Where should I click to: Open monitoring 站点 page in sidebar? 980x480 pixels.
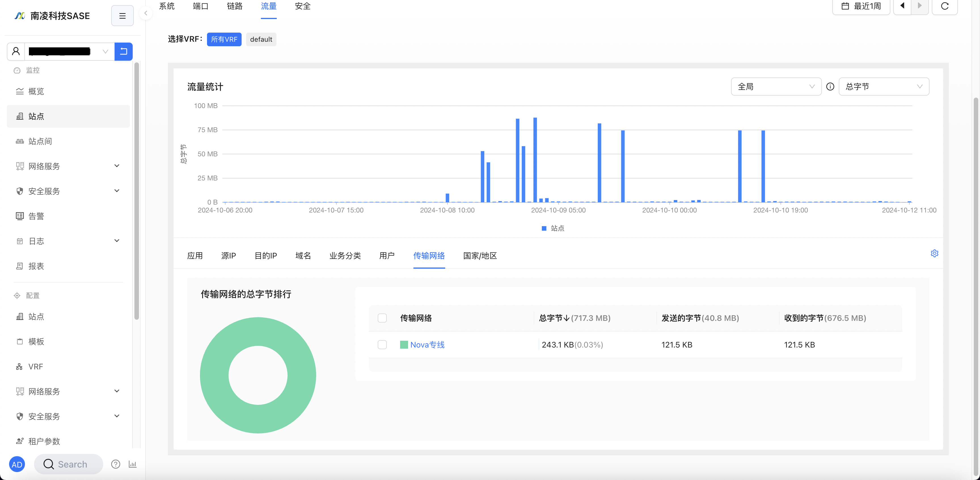[x=68, y=116]
